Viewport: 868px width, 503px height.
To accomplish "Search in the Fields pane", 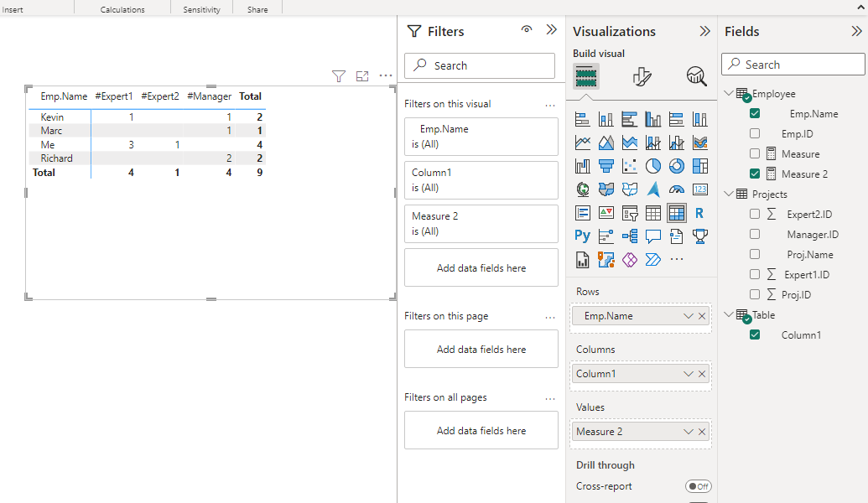I will click(x=793, y=65).
